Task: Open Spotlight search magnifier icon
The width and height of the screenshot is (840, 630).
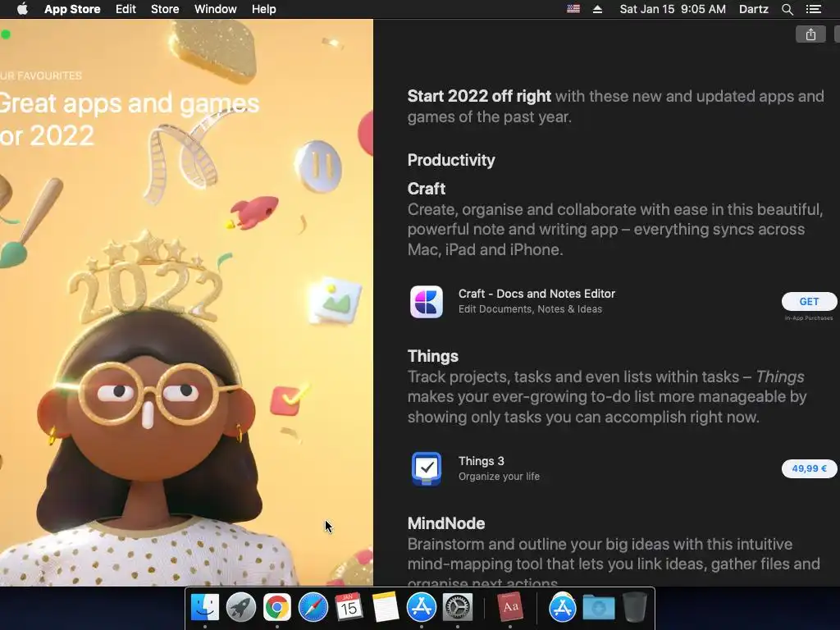Action: coord(787,9)
